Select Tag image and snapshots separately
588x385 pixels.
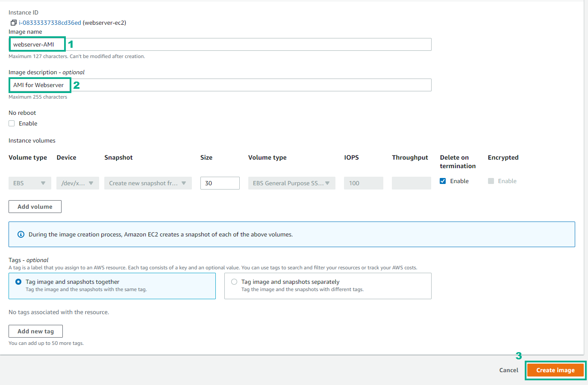click(x=234, y=282)
